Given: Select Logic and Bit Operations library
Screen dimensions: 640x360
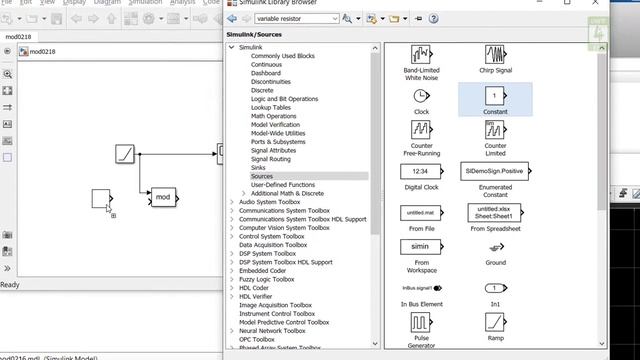Looking at the screenshot, I should pyautogui.click(x=284, y=99).
